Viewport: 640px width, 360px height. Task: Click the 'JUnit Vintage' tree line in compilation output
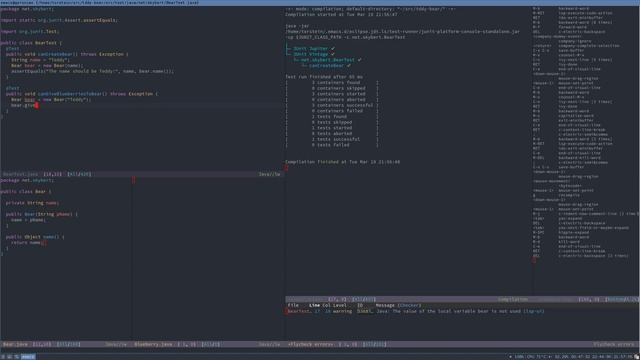coord(310,54)
